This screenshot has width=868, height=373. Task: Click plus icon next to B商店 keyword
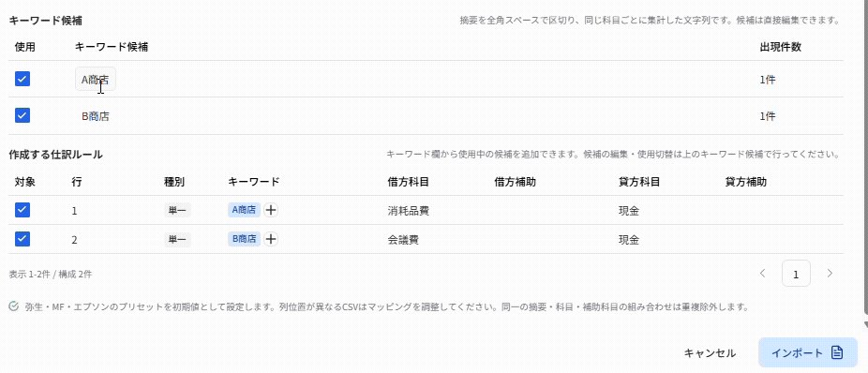point(271,239)
